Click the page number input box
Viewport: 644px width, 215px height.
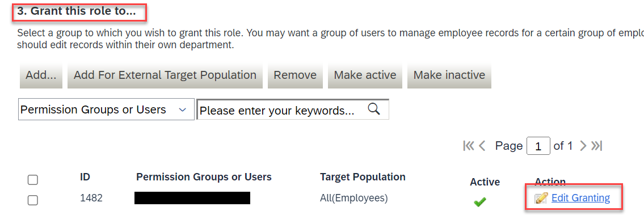pyautogui.click(x=538, y=146)
